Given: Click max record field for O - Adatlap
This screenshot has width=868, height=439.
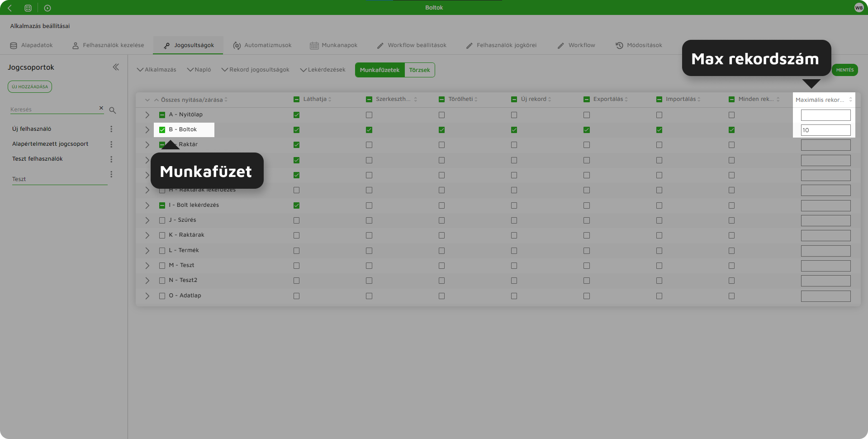Looking at the screenshot, I should (825, 296).
